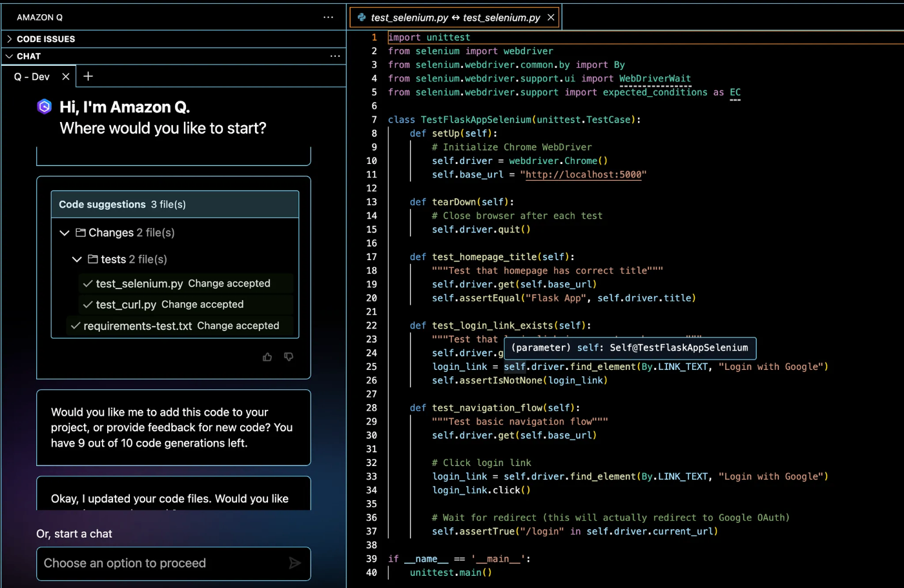Collapse the Changes folder
The height and width of the screenshot is (588, 904).
(x=65, y=233)
